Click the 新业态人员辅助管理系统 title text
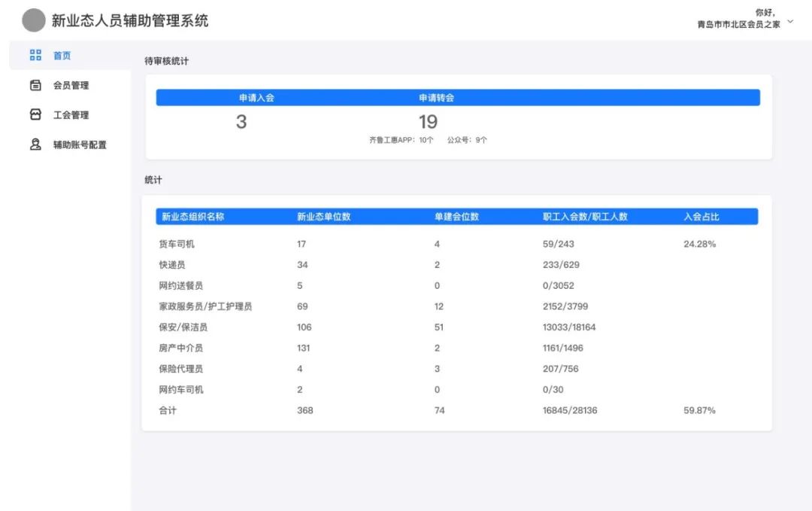Viewport: 812px width, 511px height. (130, 21)
